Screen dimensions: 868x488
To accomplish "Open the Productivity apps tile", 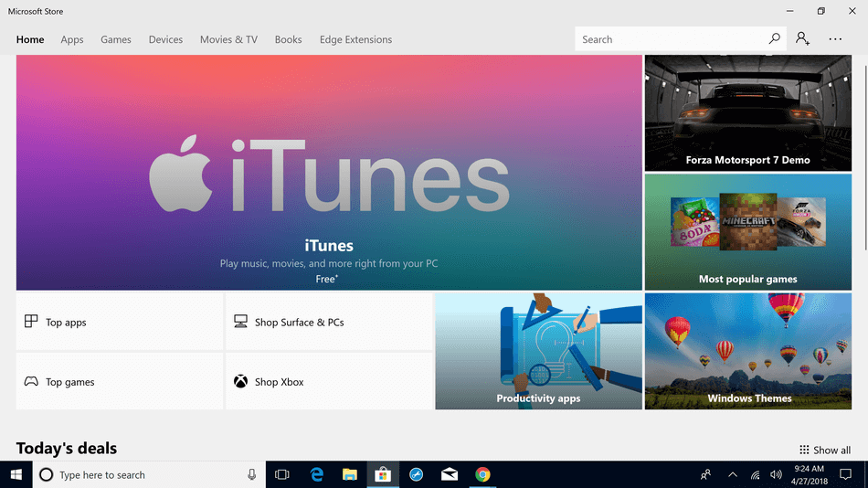I will pos(539,351).
